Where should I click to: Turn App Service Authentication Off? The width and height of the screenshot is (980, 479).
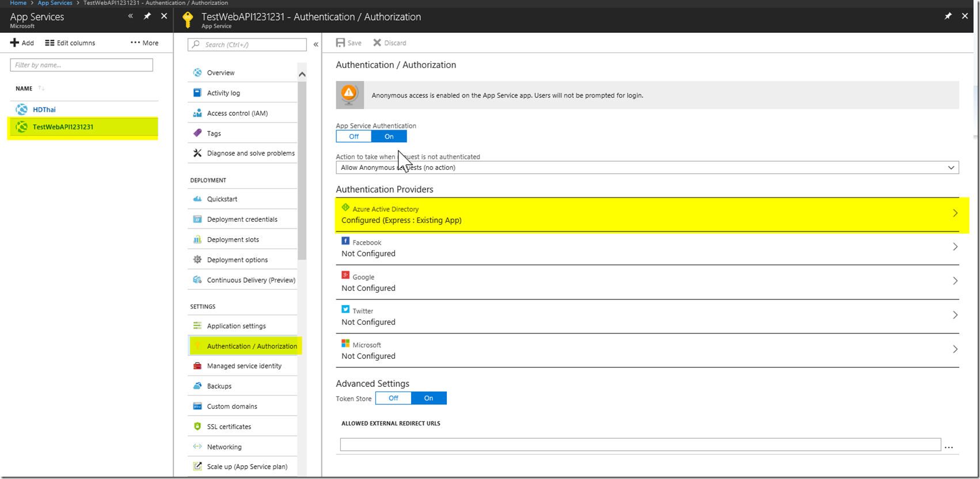(354, 136)
